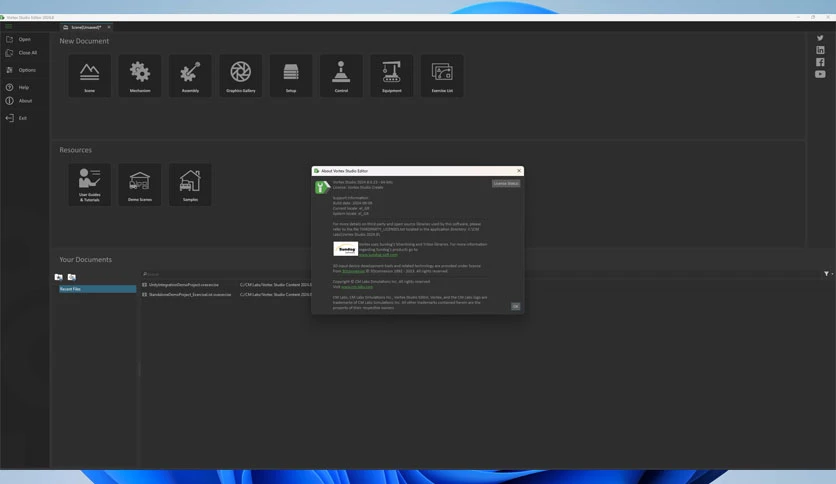Click the documents search field
Screen dimensions: 836x484
(480, 274)
